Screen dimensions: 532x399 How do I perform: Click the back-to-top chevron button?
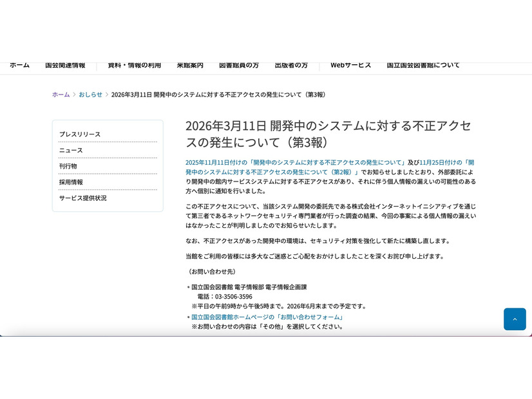515,319
